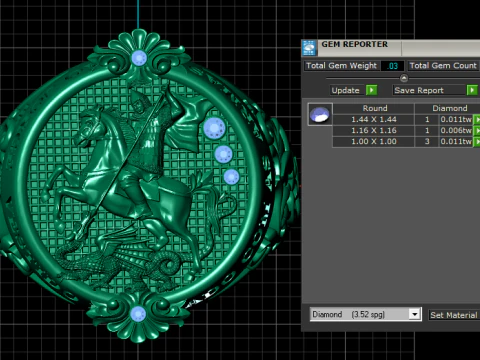This screenshot has width=480, height=360.
Task: Click the GEM REPORTER panel title
Action: pos(354,44)
